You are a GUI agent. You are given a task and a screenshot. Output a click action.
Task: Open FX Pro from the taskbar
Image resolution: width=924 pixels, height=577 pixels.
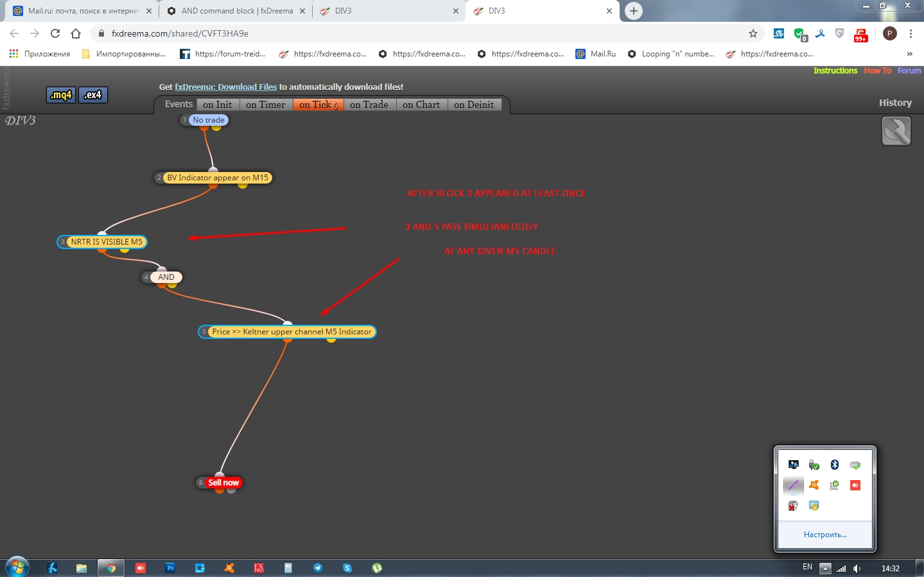(x=259, y=568)
